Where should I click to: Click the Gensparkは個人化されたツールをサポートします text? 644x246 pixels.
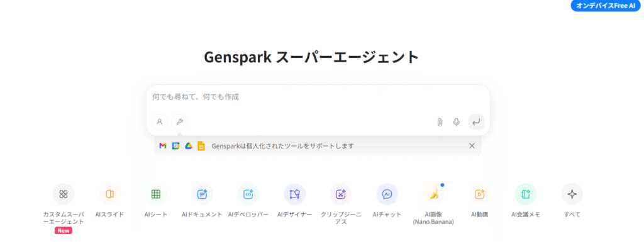(x=282, y=146)
